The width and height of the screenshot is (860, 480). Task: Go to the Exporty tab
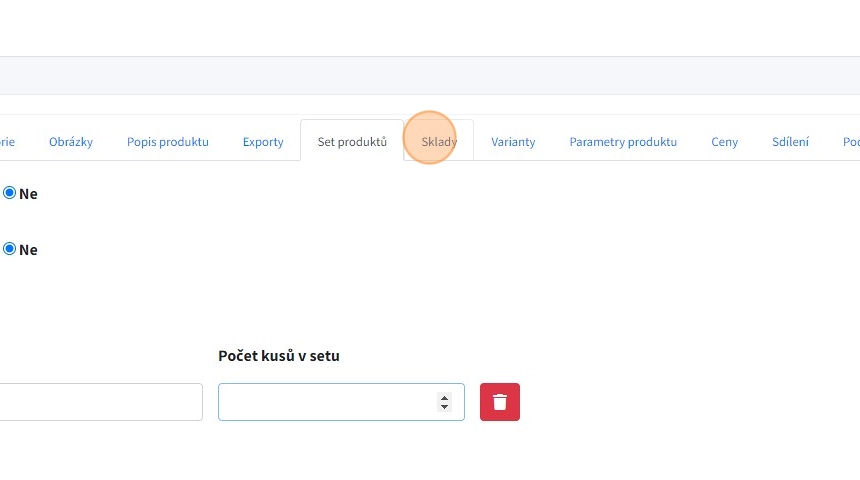263,142
